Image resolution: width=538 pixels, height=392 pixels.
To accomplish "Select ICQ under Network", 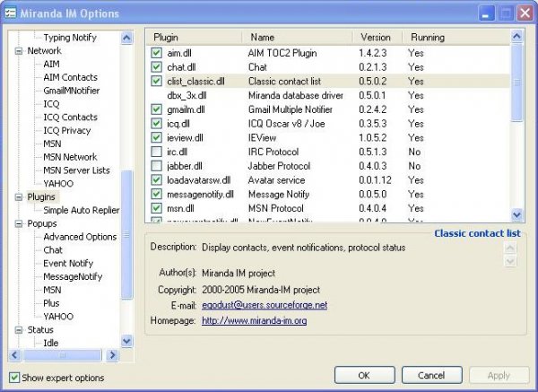I will tap(51, 104).
